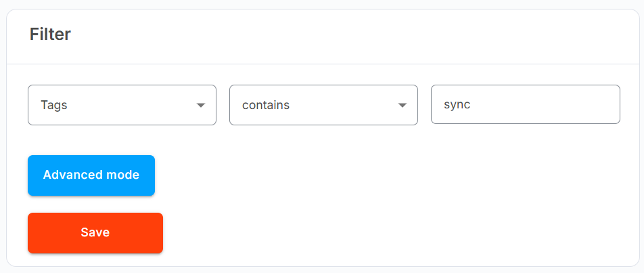
Task: Save the current filter
Action: point(95,233)
